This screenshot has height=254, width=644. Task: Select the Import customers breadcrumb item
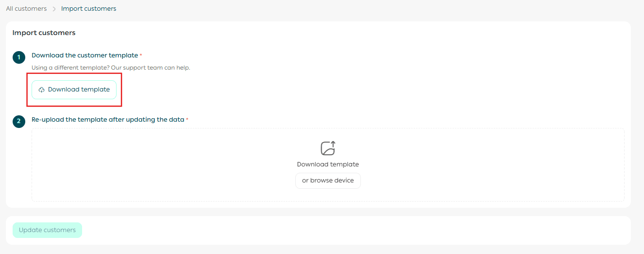[88, 9]
